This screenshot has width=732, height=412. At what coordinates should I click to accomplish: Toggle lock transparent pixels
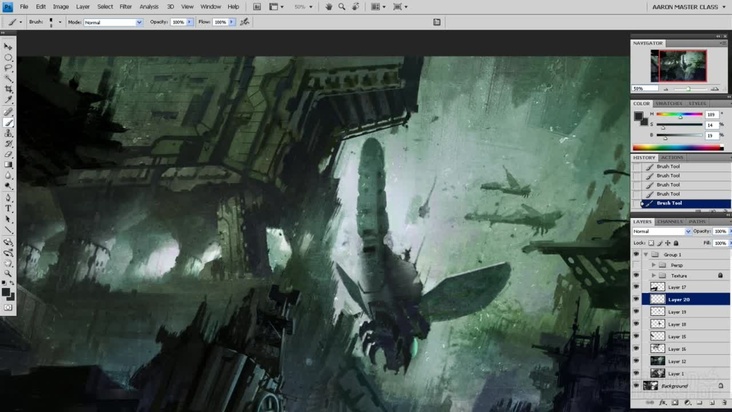point(651,243)
